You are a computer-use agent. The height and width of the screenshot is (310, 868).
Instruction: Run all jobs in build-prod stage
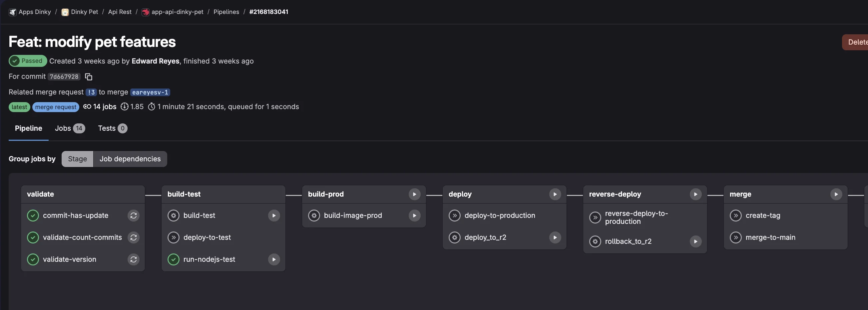tap(414, 194)
